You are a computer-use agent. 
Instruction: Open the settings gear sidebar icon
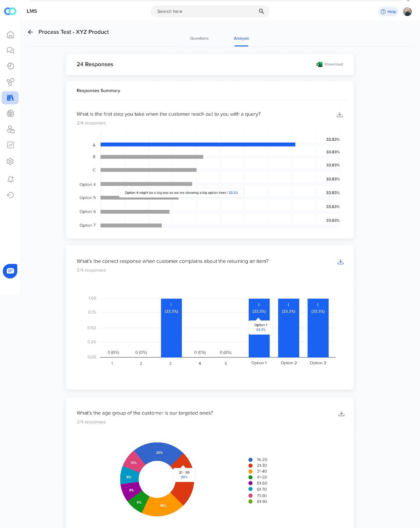[10, 161]
